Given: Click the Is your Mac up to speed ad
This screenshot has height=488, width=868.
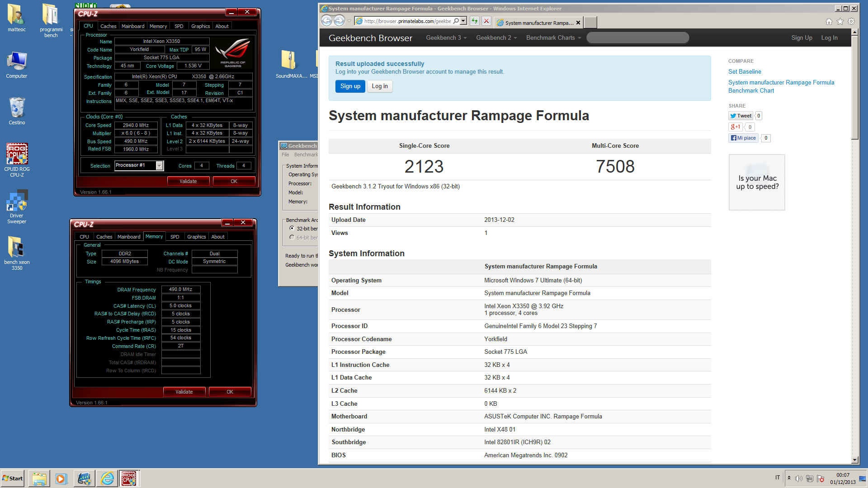Looking at the screenshot, I should point(757,182).
